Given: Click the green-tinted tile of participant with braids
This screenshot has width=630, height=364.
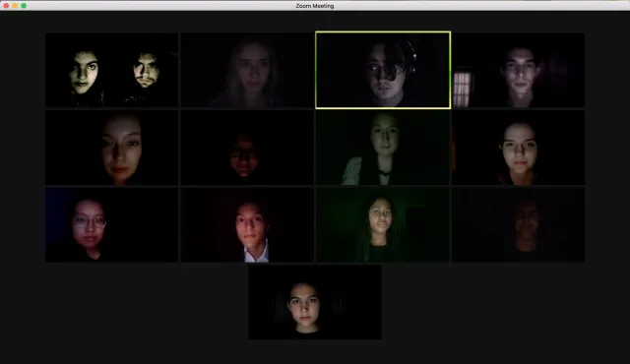Looking at the screenshot, I should click(x=383, y=224).
